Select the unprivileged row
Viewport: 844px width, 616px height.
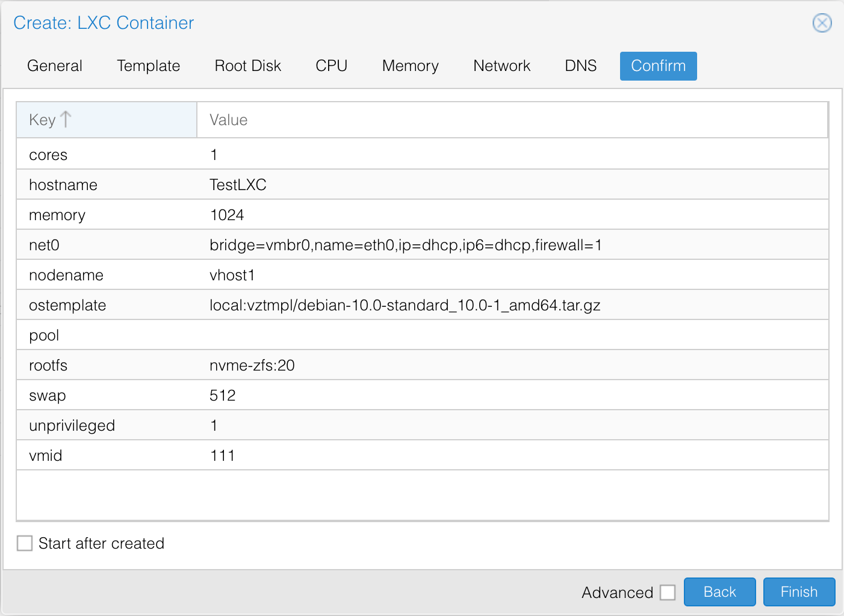[x=423, y=425]
